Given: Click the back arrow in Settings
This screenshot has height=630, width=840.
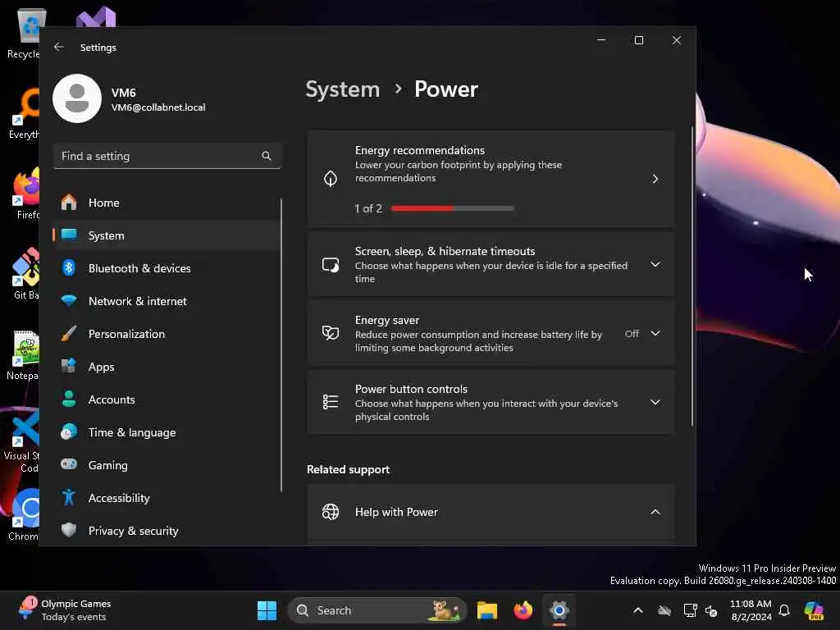Looking at the screenshot, I should point(59,47).
